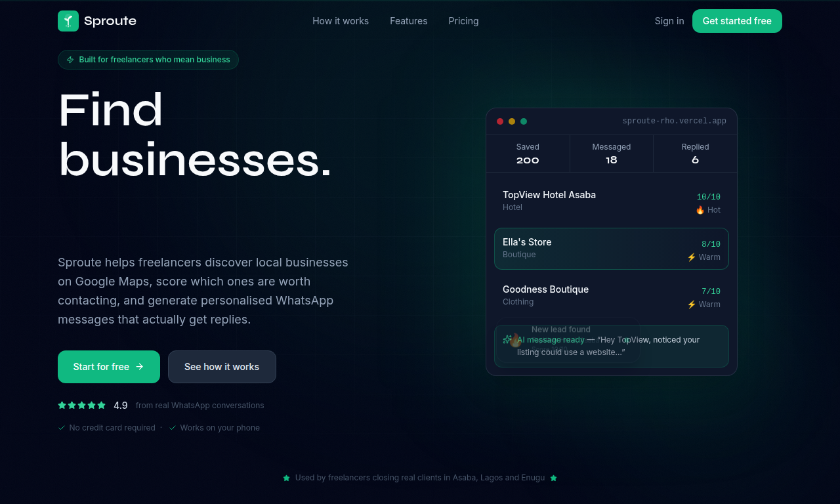Image resolution: width=840 pixels, height=504 pixels.
Task: Click the Saved 200 stat
Action: tap(528, 154)
